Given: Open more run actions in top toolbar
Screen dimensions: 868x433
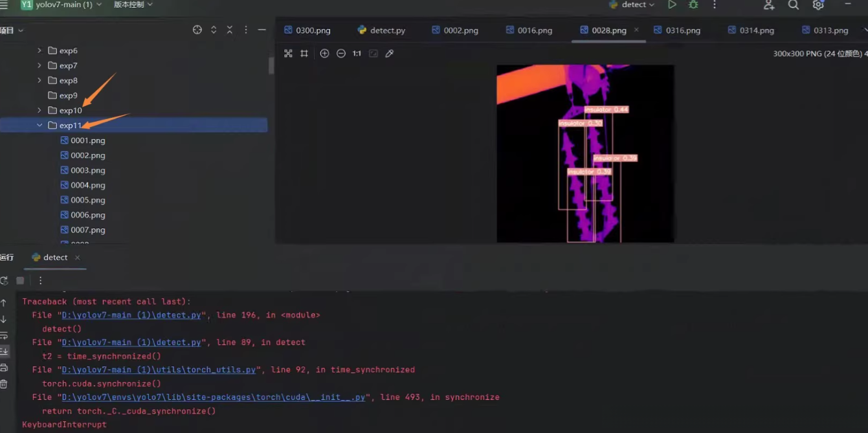Looking at the screenshot, I should tap(715, 5).
